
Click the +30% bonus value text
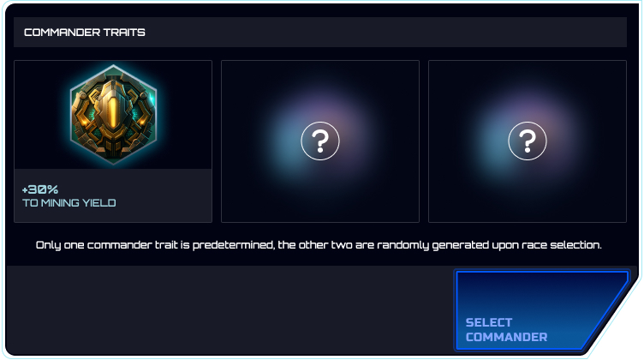tap(40, 189)
